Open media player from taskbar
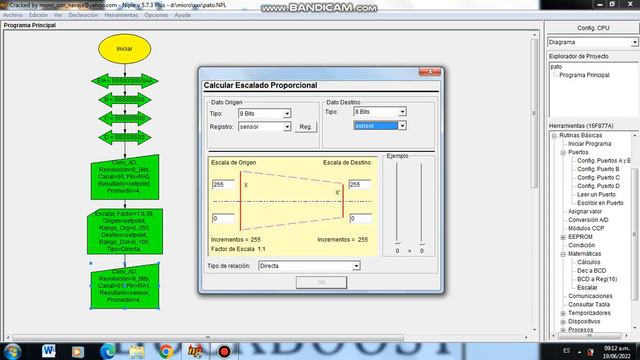Screen dimensions: 640x360 tap(78, 351)
